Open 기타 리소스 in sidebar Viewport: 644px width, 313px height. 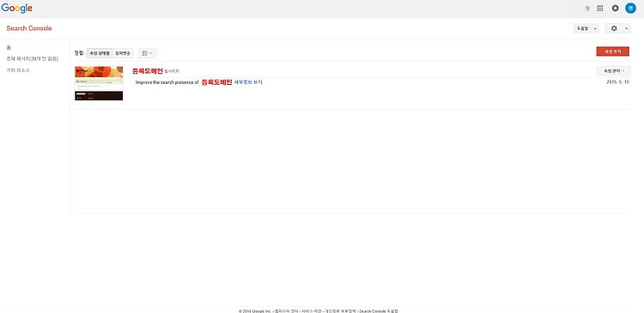[x=18, y=70]
